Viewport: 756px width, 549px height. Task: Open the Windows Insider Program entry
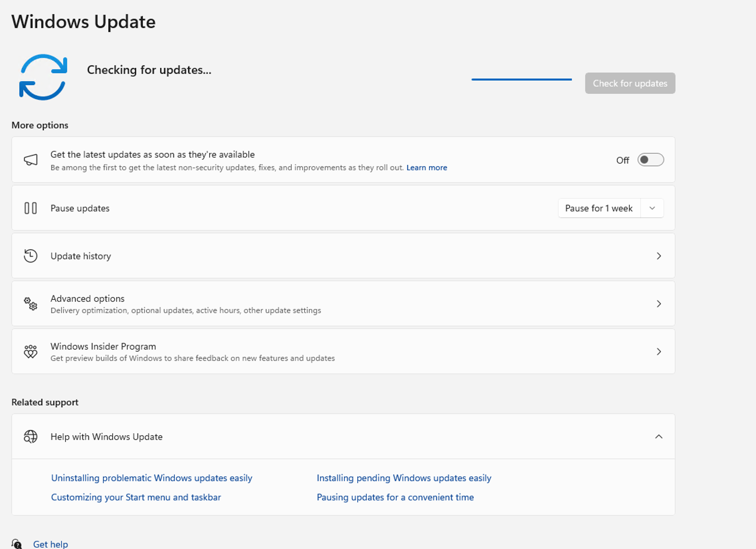[x=103, y=347]
